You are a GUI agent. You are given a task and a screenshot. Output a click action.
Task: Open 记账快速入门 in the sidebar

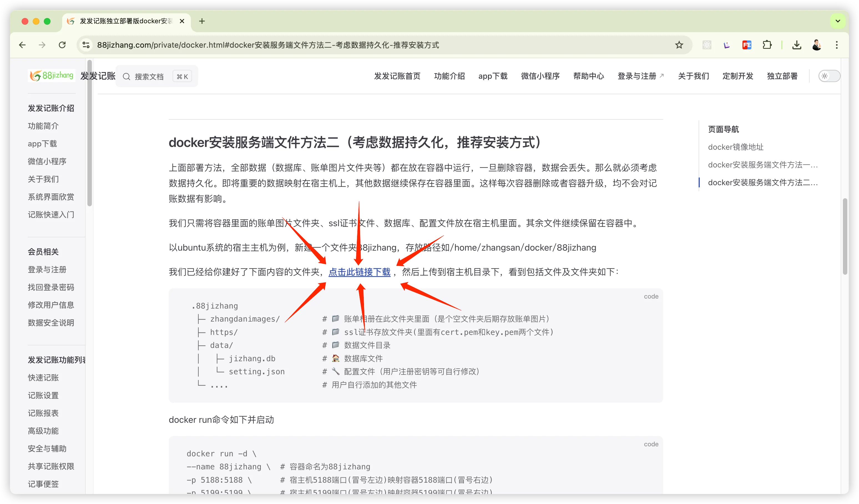[x=51, y=215]
